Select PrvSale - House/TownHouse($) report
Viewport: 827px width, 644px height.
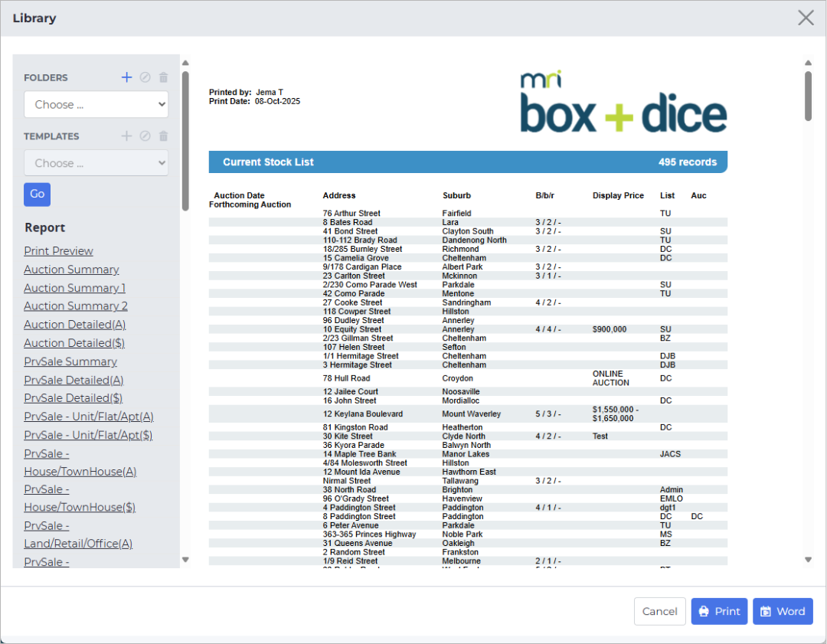[80, 499]
